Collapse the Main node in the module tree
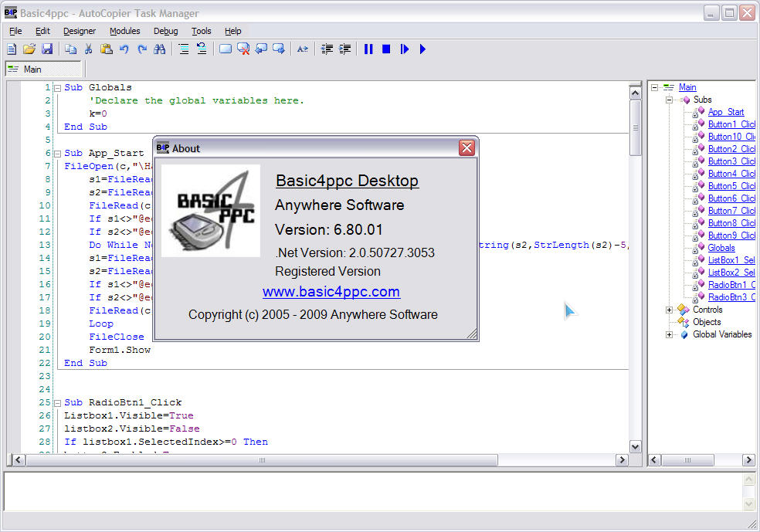The width and height of the screenshot is (760, 532). click(x=654, y=87)
